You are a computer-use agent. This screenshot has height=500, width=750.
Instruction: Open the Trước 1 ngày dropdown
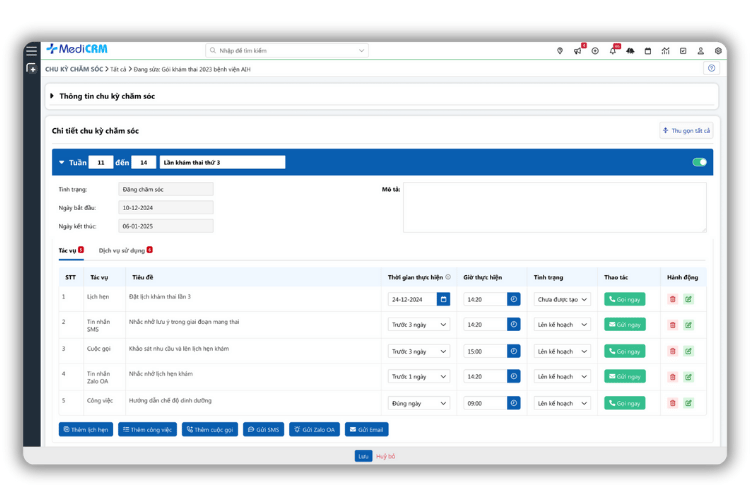point(419,377)
